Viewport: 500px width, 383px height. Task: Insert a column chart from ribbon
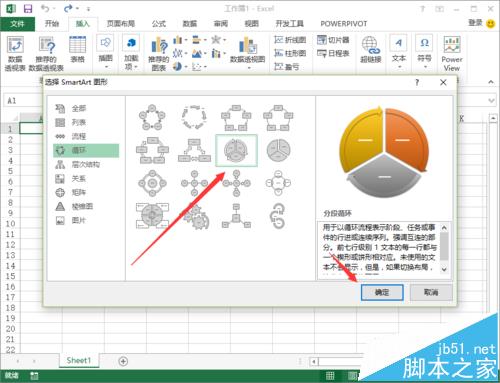(x=178, y=40)
